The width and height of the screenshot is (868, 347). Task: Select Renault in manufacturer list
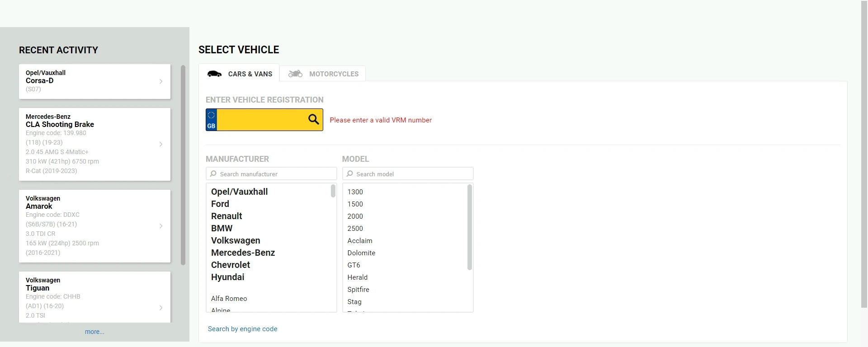(x=226, y=216)
